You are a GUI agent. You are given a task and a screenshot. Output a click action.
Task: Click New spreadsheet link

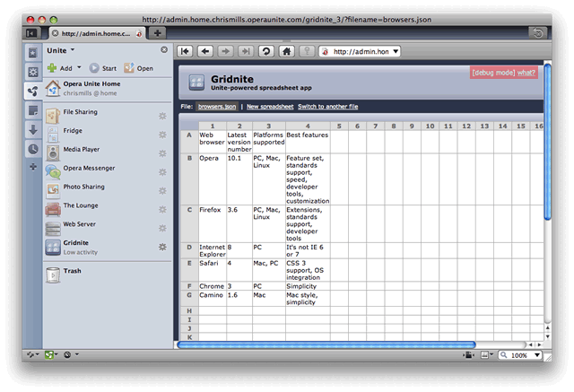pyautogui.click(x=270, y=107)
